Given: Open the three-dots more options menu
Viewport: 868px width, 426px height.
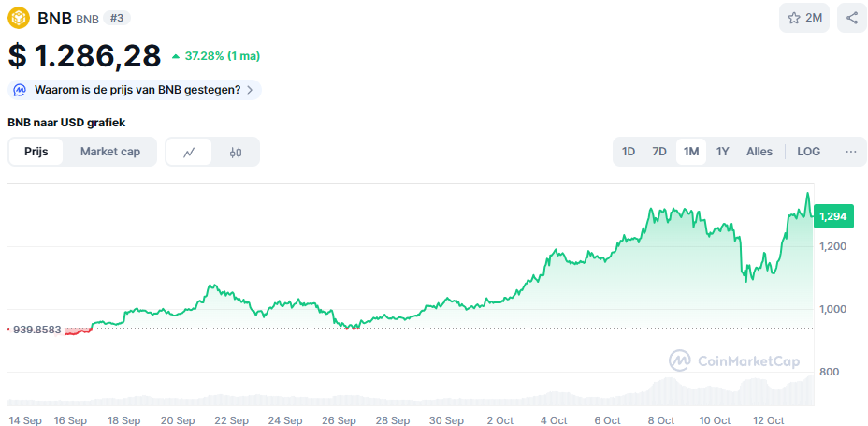Looking at the screenshot, I should click(850, 152).
